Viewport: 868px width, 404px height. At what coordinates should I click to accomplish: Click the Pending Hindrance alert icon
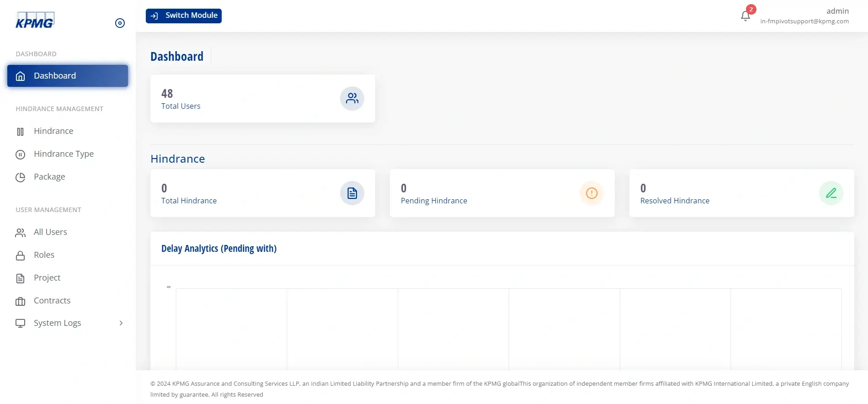[x=591, y=193]
